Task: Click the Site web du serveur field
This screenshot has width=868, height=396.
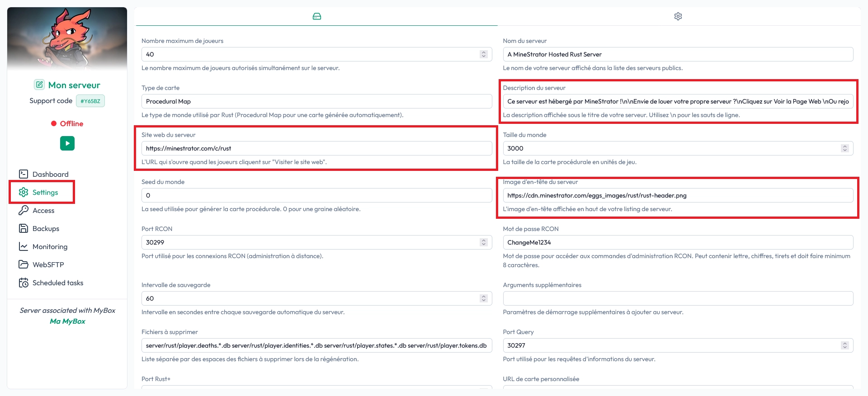Action: click(316, 148)
